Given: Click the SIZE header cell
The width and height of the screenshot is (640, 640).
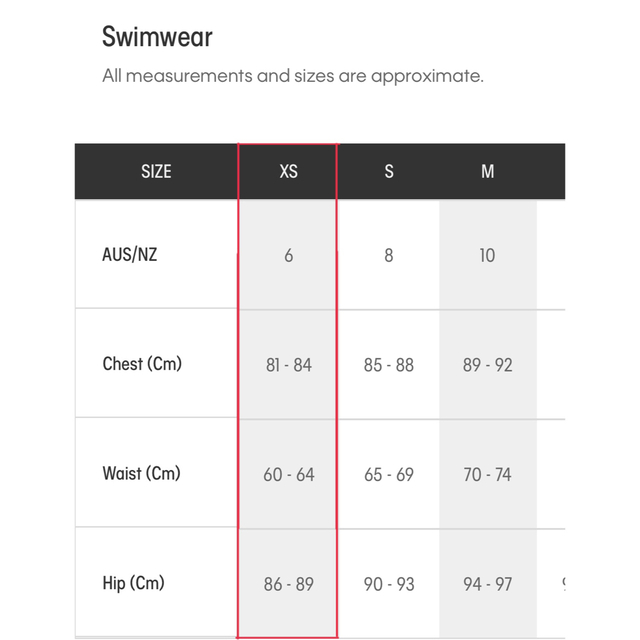Looking at the screenshot, I should [x=156, y=171].
